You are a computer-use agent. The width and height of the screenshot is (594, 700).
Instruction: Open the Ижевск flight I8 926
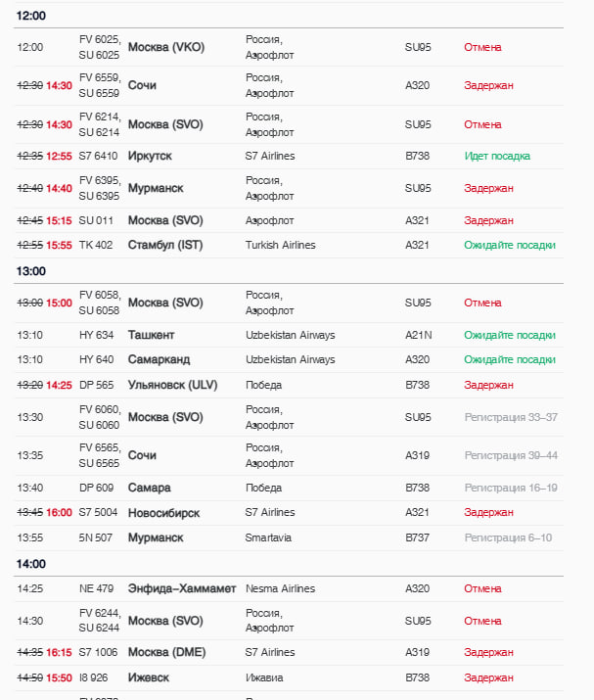[x=289, y=677]
